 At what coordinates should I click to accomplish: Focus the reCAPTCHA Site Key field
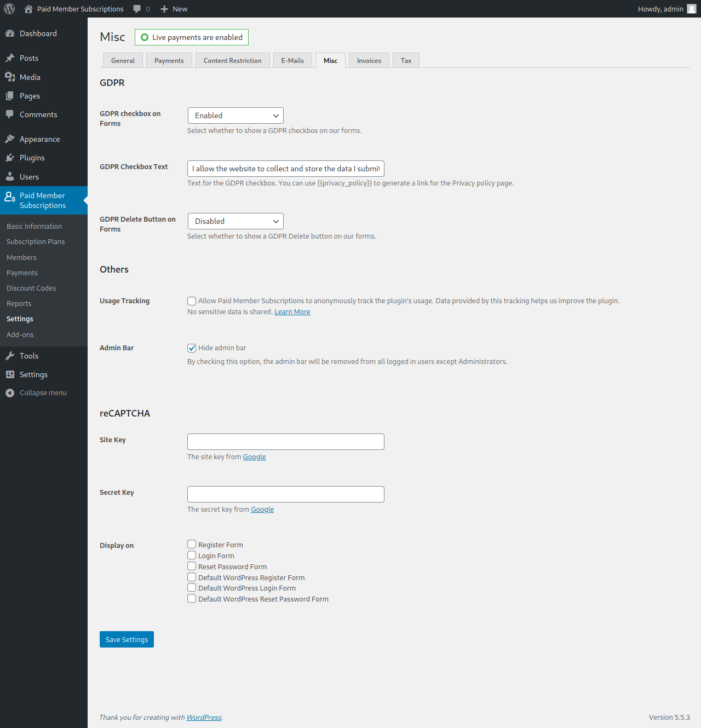tap(285, 442)
